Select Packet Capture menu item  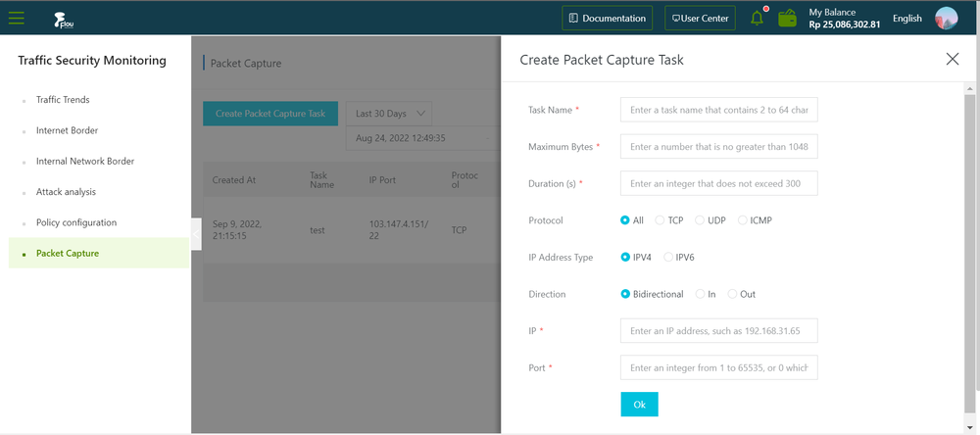click(x=99, y=253)
